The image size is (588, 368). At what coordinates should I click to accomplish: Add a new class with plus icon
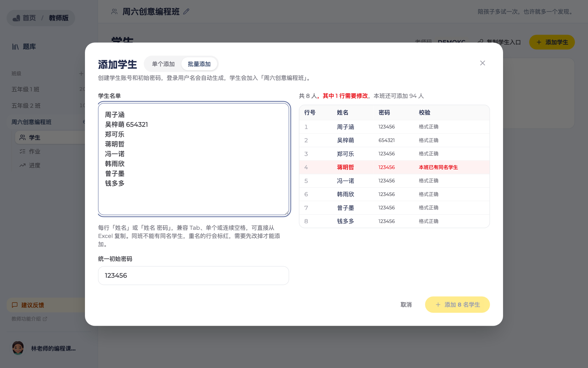click(x=81, y=74)
